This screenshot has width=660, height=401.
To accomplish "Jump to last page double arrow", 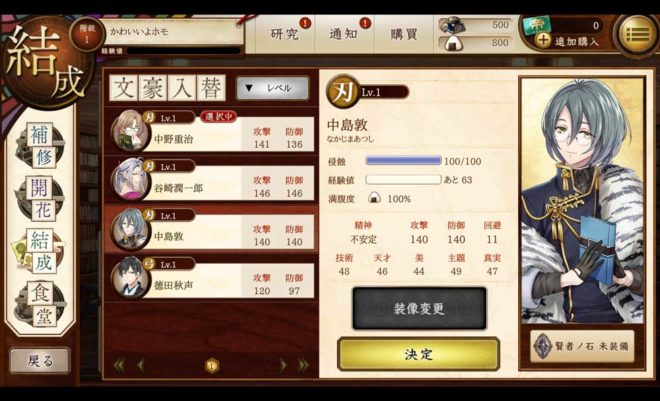I will pos(303,365).
